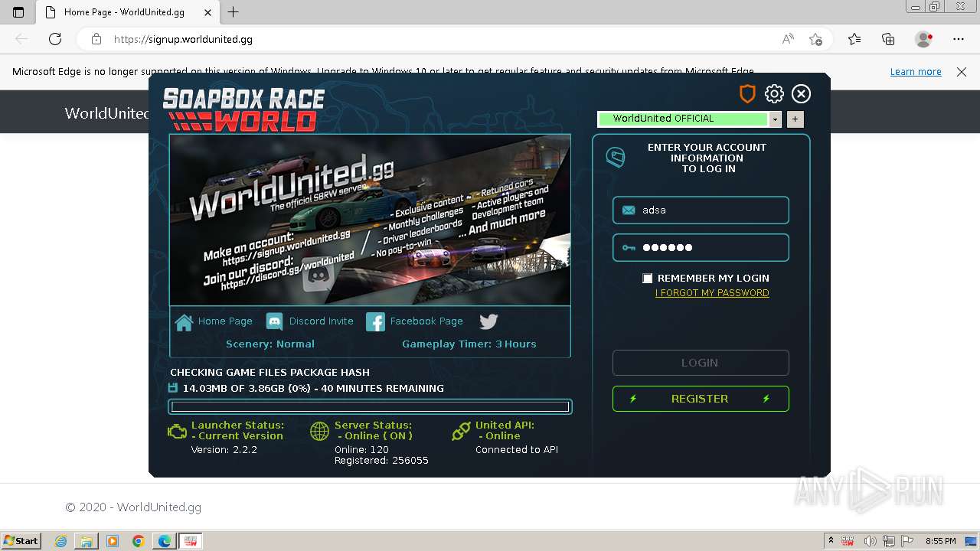
Task: Select the Registered: 256055 text
Action: (x=381, y=461)
